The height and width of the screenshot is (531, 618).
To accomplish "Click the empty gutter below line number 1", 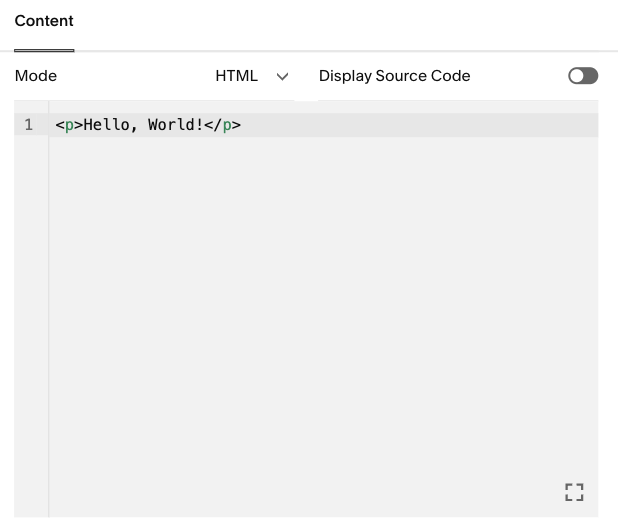I will [x=30, y=300].
